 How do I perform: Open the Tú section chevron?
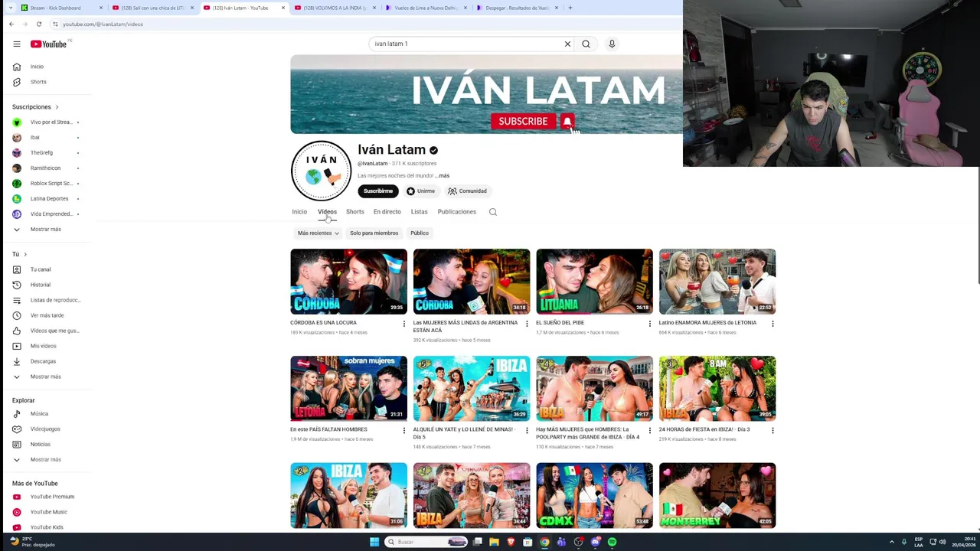(x=25, y=254)
